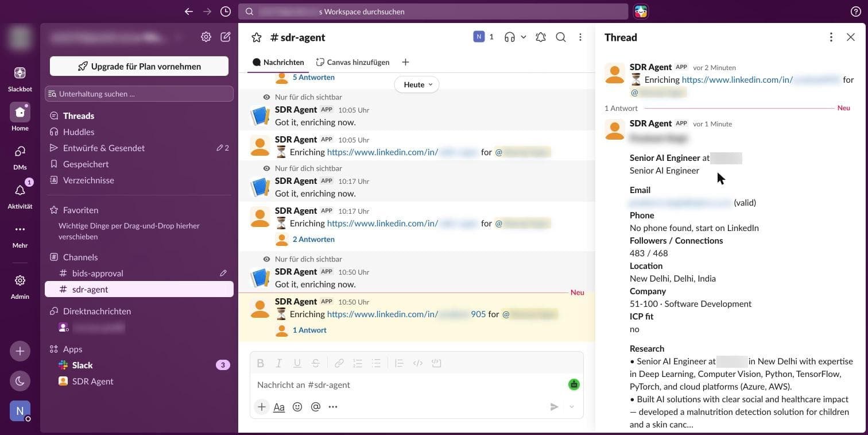The image size is (868, 435).
Task: Open channel more actions menu
Action: click(x=580, y=37)
